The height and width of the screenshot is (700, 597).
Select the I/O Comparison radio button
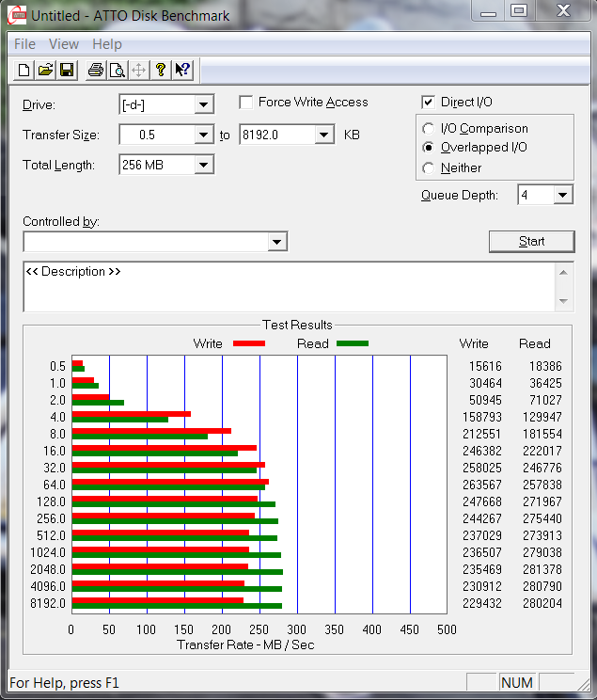[429, 129]
